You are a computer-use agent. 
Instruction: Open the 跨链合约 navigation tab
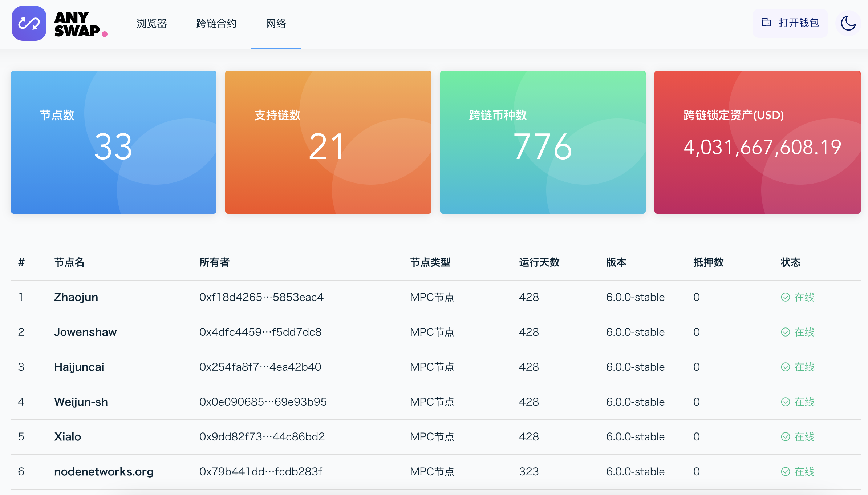pyautogui.click(x=216, y=23)
